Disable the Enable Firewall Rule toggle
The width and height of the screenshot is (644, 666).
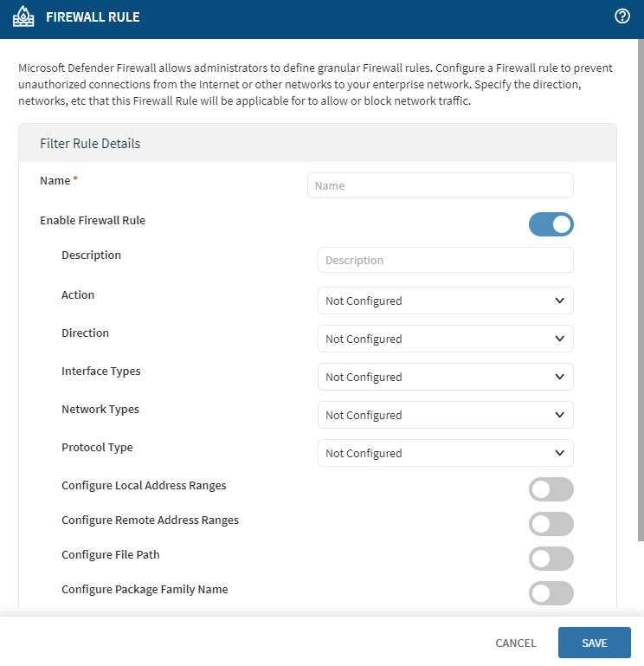551,225
